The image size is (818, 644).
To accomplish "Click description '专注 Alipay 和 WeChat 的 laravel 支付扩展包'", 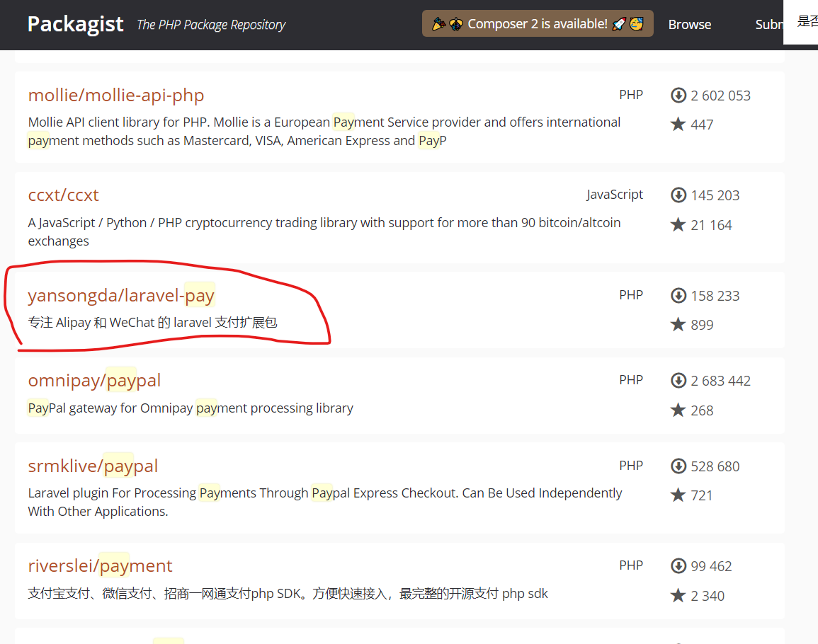I will click(152, 322).
